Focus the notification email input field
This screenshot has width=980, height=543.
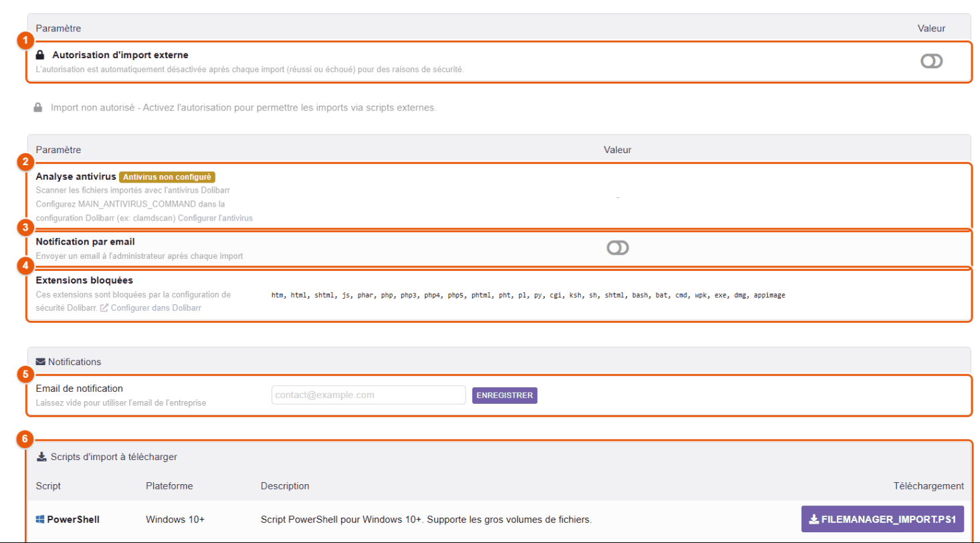click(x=369, y=395)
